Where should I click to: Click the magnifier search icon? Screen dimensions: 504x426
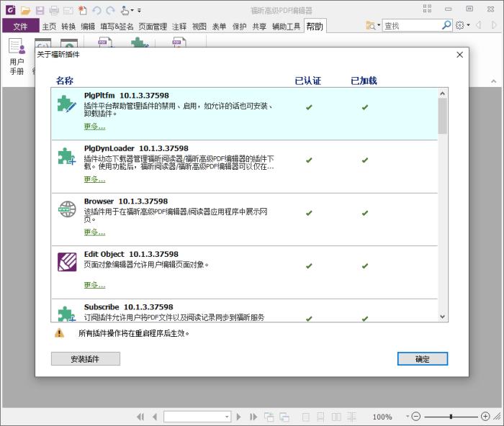pyautogui.click(x=446, y=25)
